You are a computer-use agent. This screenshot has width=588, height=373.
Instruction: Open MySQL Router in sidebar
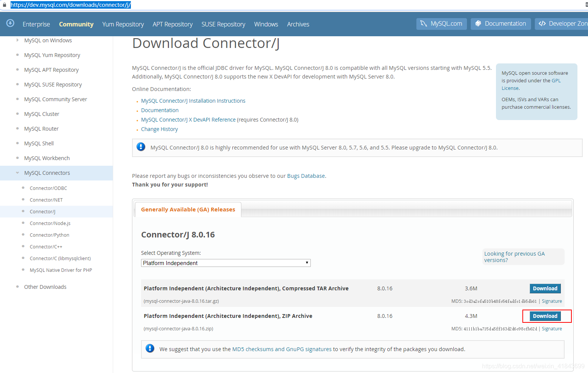[x=41, y=129]
